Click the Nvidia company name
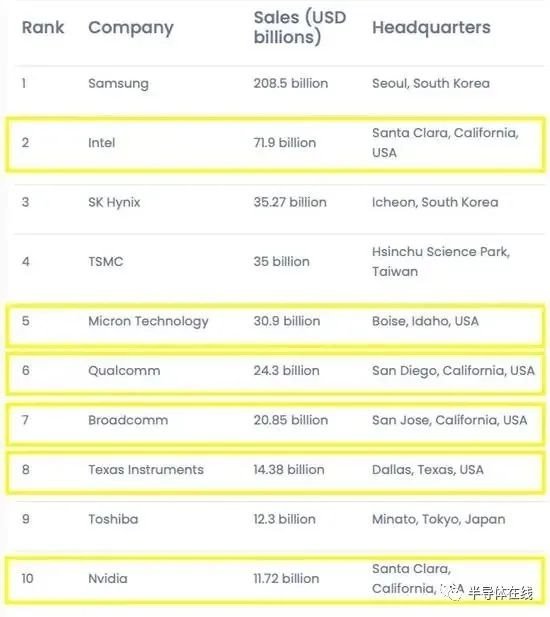The image size is (550, 617). pyautogui.click(x=108, y=578)
